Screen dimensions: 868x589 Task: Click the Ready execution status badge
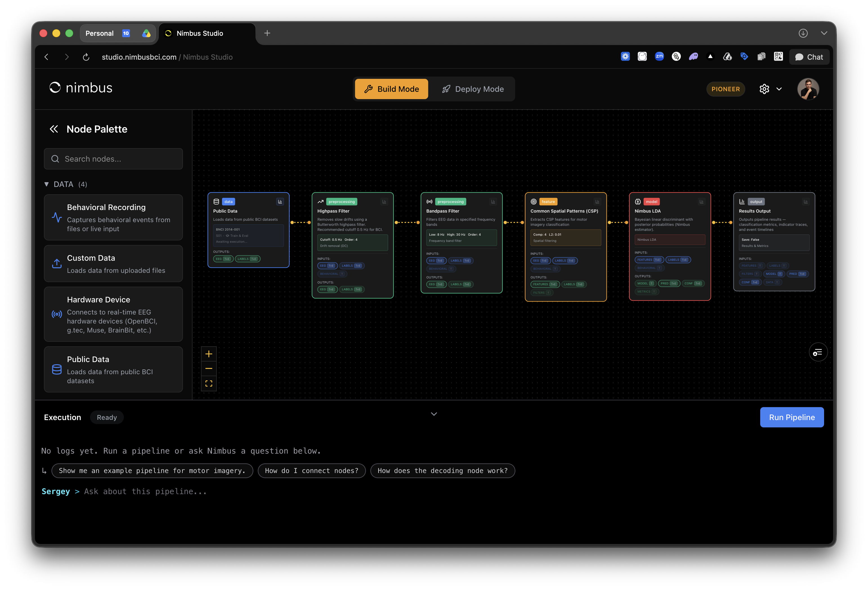point(107,418)
